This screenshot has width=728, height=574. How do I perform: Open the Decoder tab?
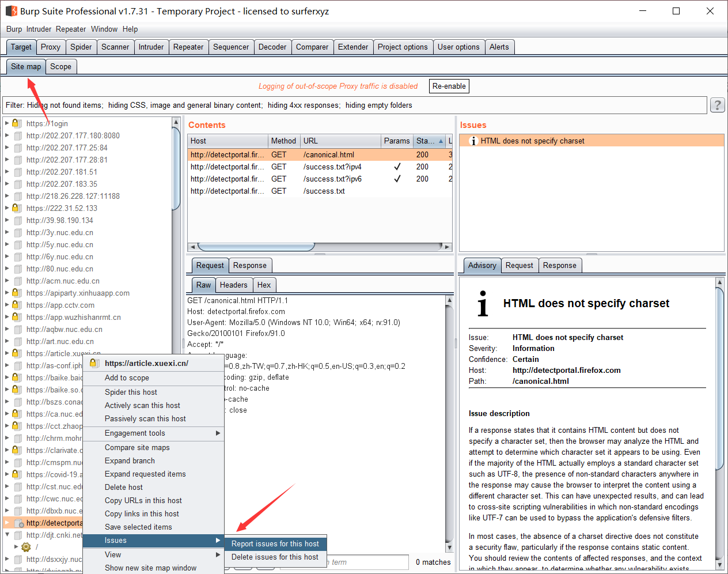click(272, 47)
